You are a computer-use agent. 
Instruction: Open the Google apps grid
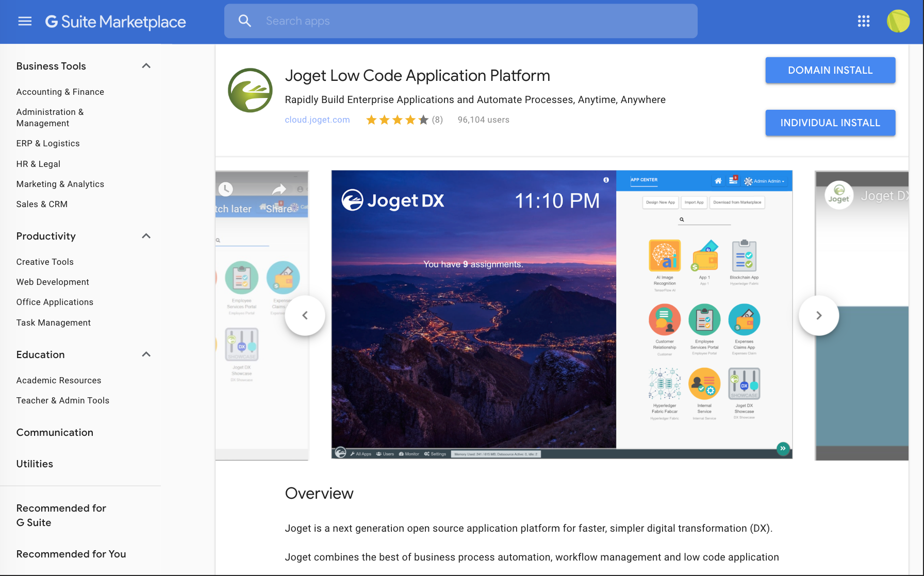point(863,21)
